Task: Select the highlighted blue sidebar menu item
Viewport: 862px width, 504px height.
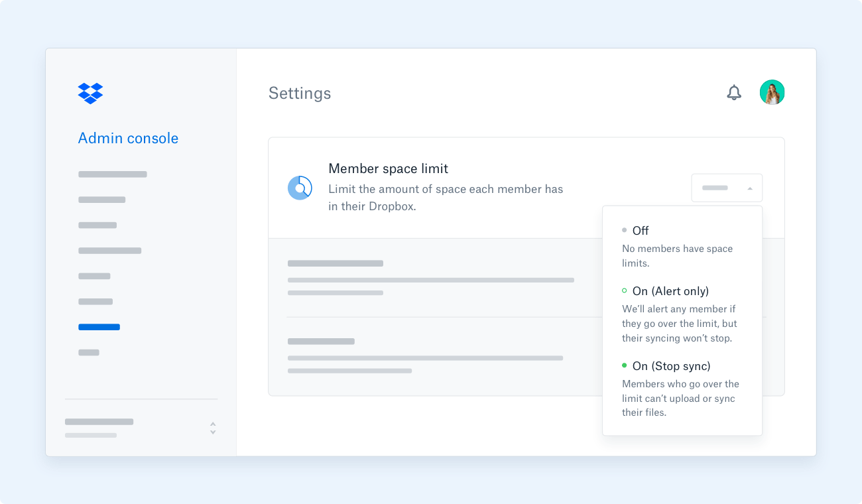Action: coord(99,327)
